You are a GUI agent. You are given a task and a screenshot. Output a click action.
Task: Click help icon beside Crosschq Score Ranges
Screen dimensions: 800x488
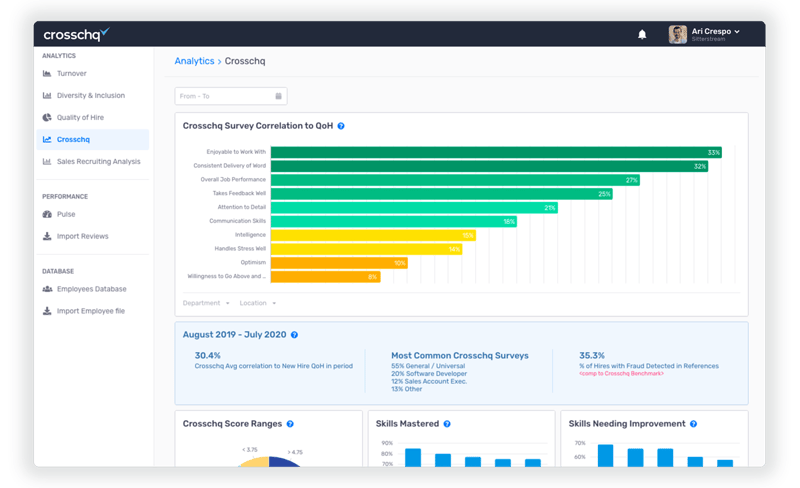291,424
